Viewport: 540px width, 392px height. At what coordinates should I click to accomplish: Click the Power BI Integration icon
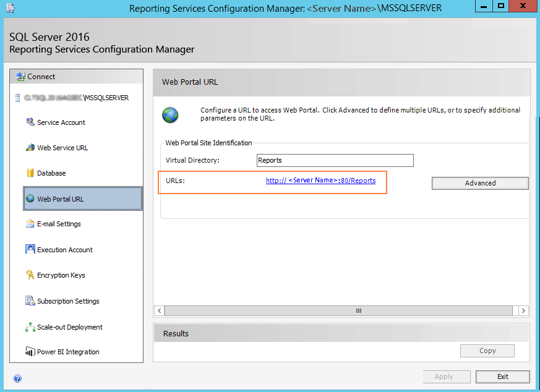(x=30, y=352)
